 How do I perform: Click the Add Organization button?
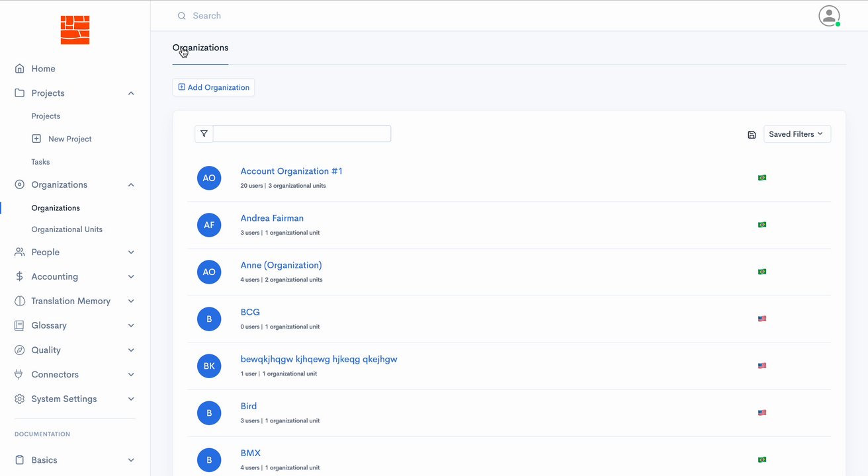click(214, 87)
